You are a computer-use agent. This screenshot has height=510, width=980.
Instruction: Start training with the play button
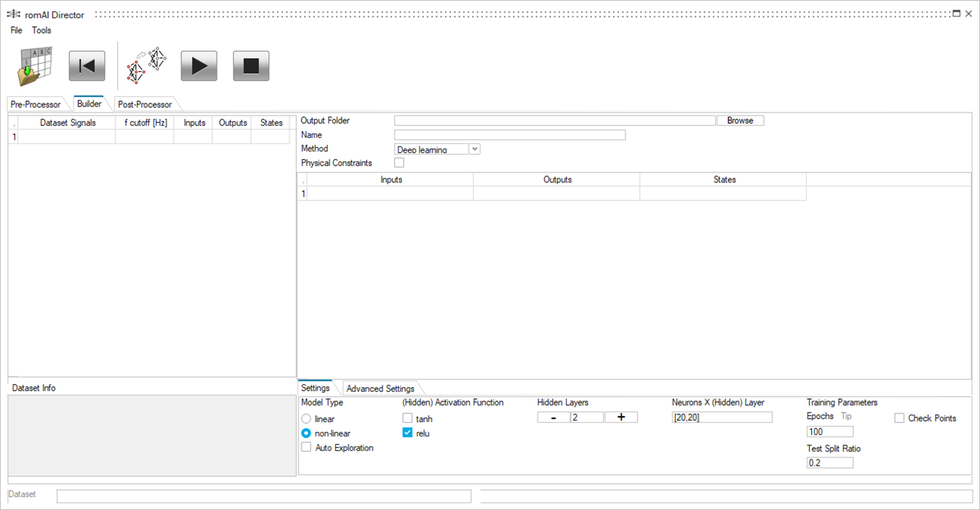click(x=199, y=66)
